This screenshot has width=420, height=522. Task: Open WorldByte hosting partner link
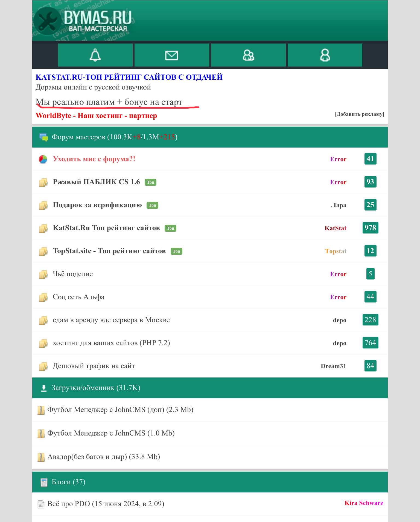point(96,116)
